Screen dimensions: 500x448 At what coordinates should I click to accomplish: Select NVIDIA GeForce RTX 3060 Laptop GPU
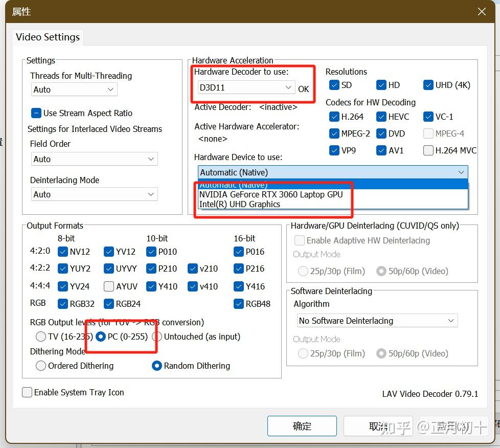click(x=333, y=194)
